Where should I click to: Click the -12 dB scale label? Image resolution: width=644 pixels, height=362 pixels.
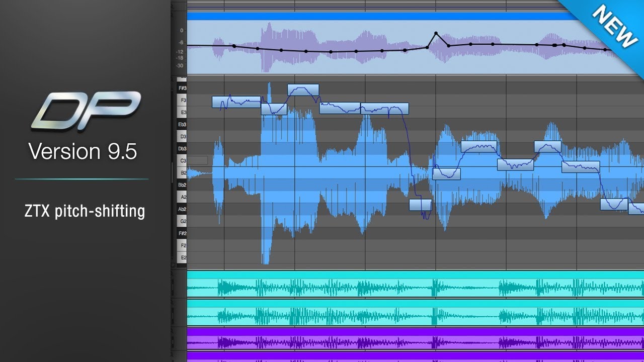tap(180, 52)
